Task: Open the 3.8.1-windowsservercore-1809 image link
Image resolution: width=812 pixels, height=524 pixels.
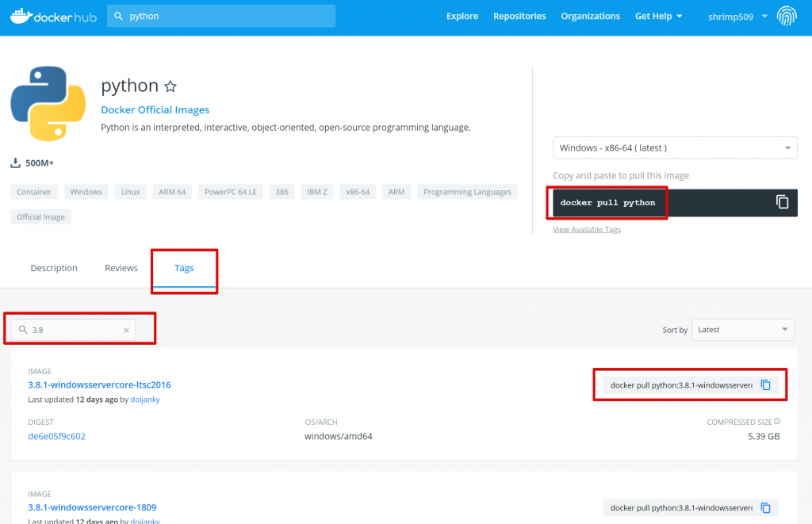Action: (x=92, y=507)
